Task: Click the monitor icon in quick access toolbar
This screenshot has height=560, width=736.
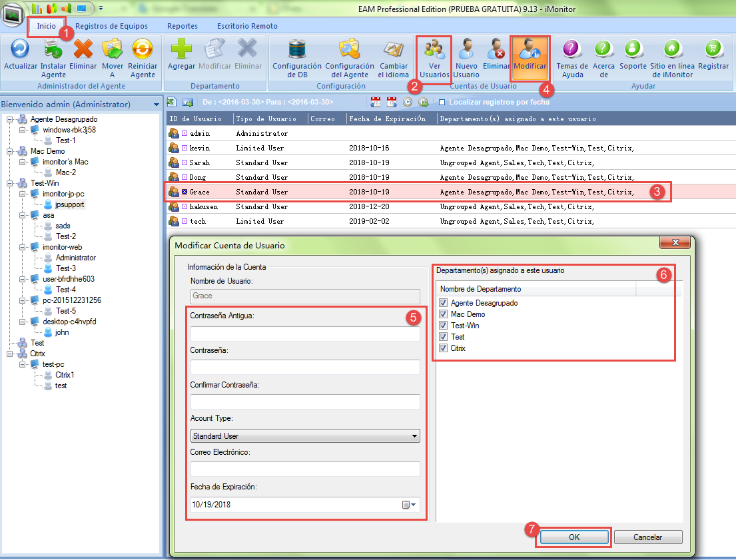Action: 81,9
